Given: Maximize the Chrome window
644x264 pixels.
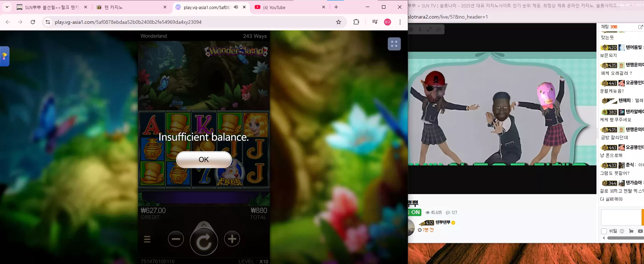Looking at the screenshot, I should (384, 7).
